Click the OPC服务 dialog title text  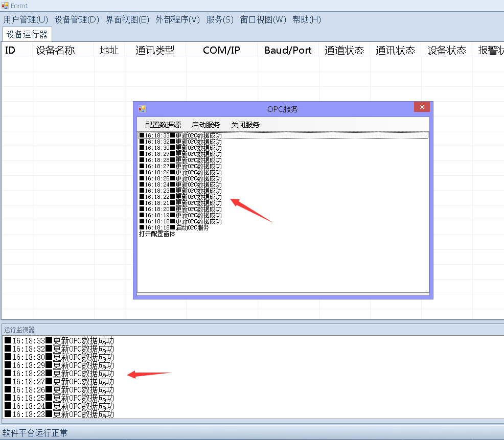[283, 109]
